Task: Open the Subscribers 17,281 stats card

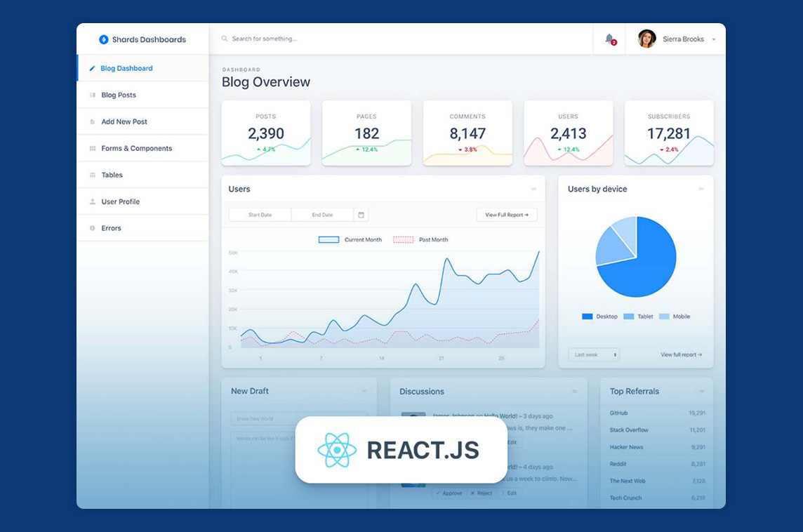Action: click(669, 133)
